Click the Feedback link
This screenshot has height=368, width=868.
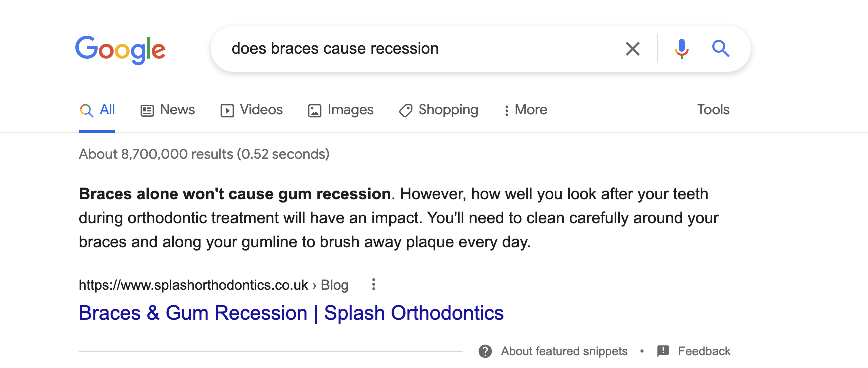(x=704, y=351)
